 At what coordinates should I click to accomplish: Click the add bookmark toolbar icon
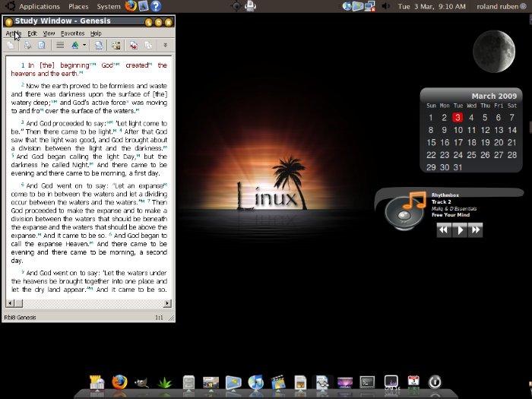pyautogui.click(x=116, y=46)
